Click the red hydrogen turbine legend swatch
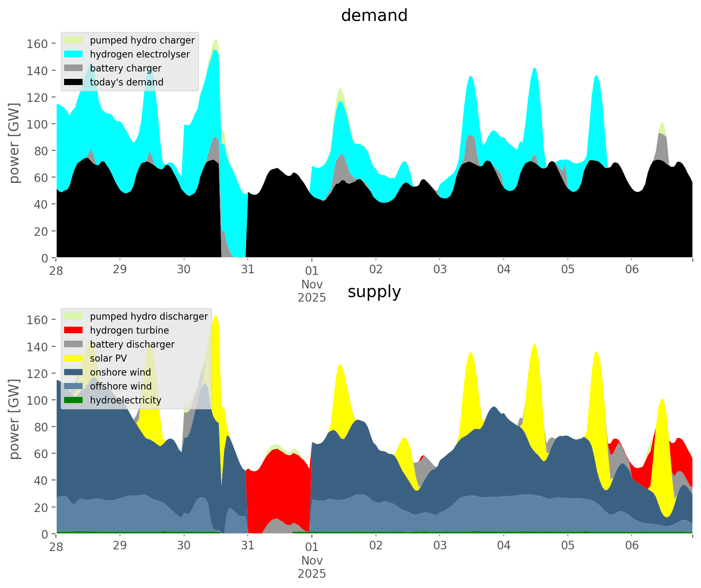 (x=74, y=330)
